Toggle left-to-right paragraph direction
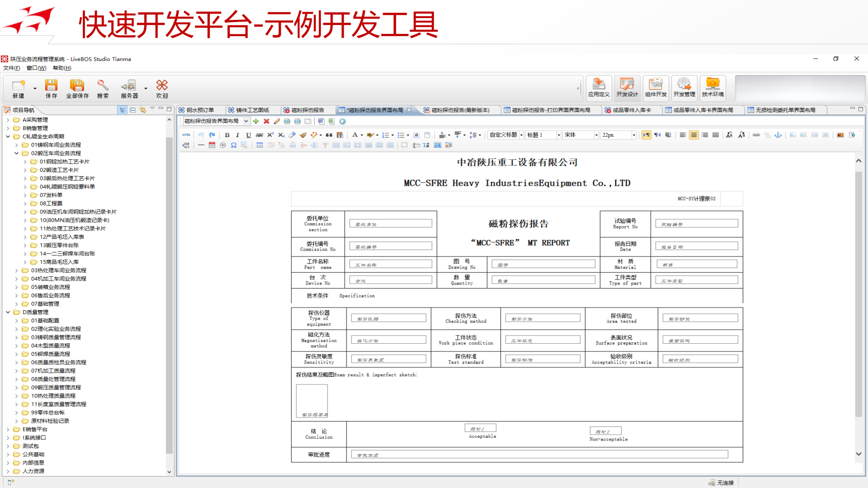The width and height of the screenshot is (868, 488). [646, 135]
